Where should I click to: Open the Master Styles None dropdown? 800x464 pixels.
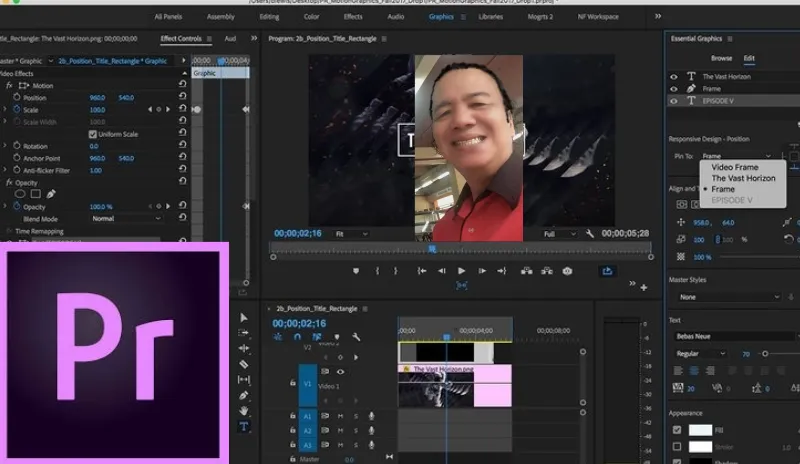point(729,297)
